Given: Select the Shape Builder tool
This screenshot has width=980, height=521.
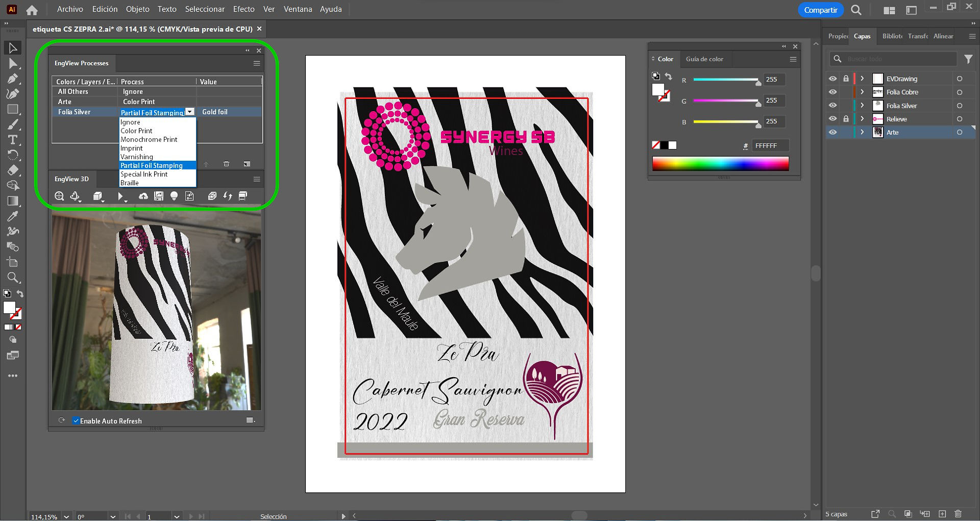Looking at the screenshot, I should point(13,186).
